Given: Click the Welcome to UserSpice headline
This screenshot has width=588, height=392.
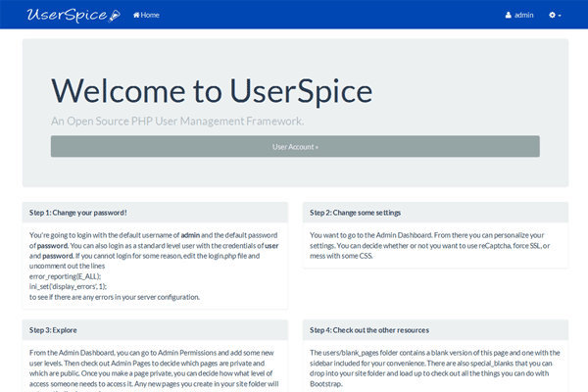Looking at the screenshot, I should coord(211,90).
